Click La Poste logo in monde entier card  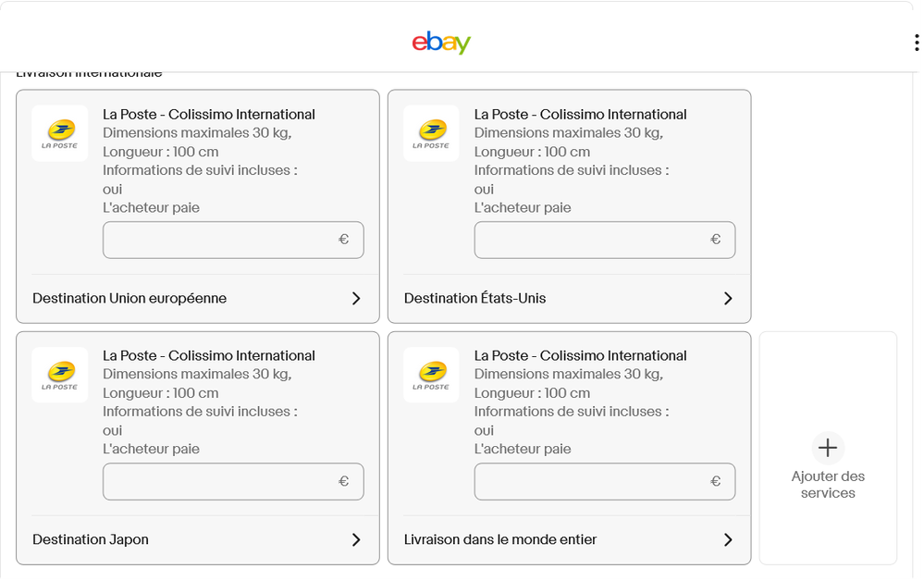(x=431, y=375)
